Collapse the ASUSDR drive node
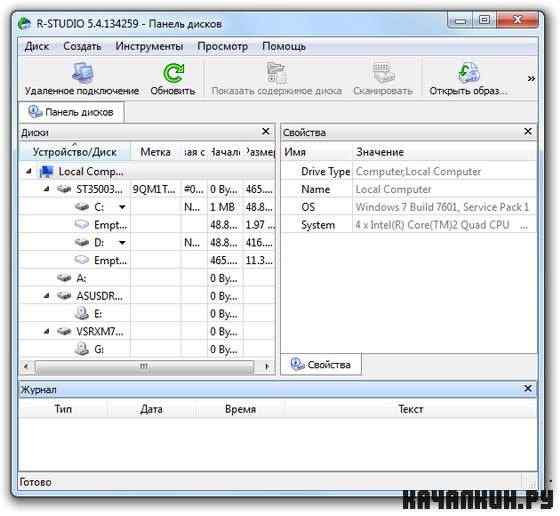The width and height of the screenshot is (560, 516). (46, 296)
